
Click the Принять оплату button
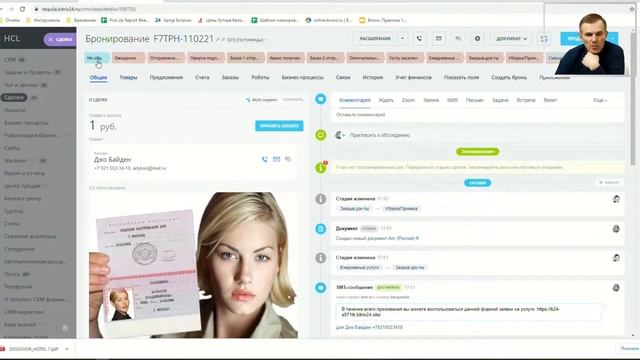tap(279, 126)
